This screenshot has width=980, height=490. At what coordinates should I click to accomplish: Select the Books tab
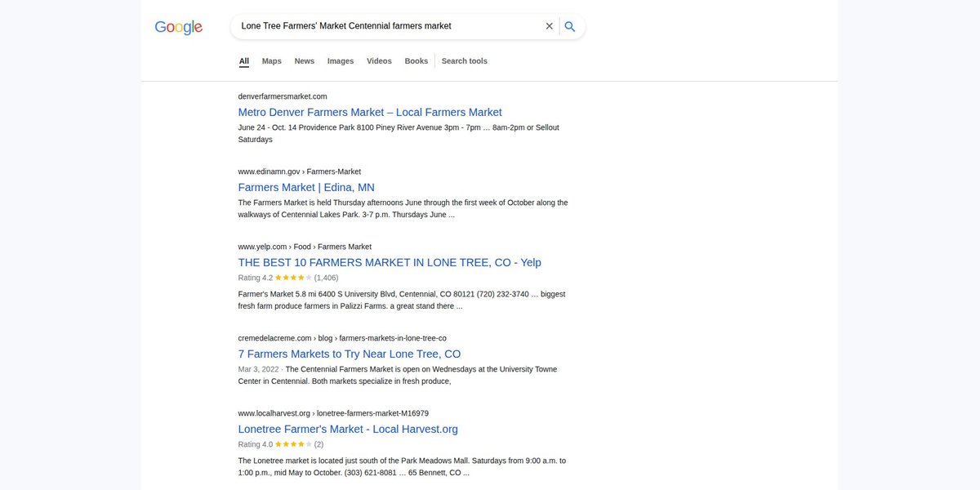click(416, 61)
